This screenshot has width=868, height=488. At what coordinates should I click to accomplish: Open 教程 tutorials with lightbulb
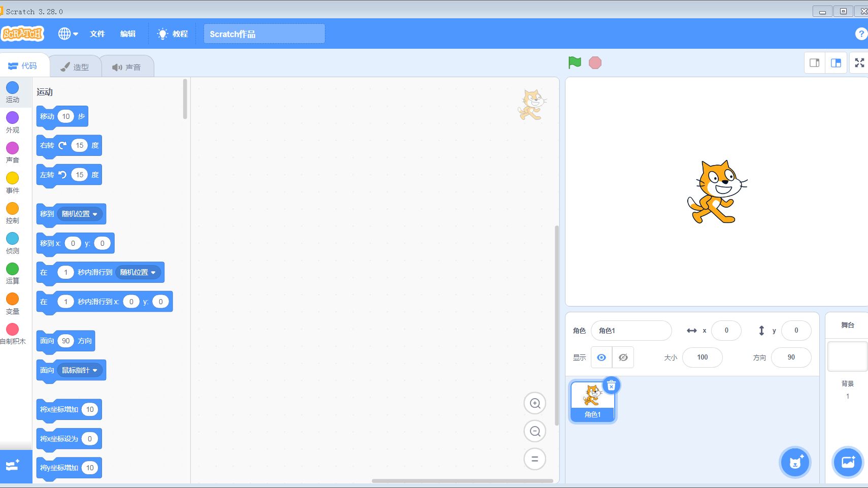click(173, 34)
